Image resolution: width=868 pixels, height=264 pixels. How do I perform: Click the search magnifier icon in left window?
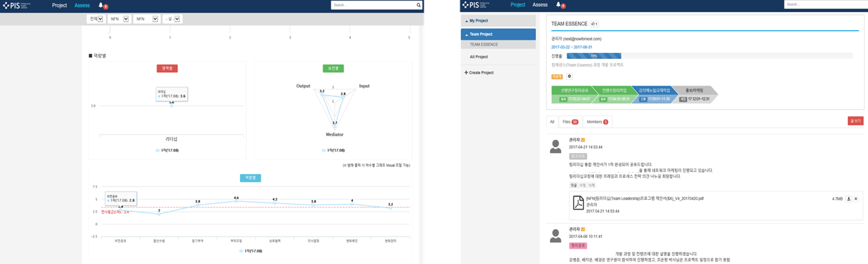(419, 5)
